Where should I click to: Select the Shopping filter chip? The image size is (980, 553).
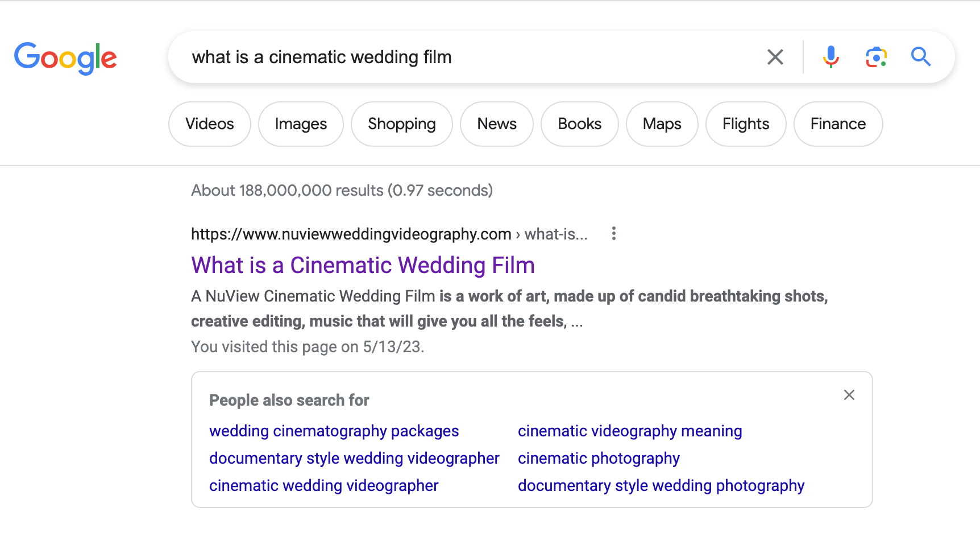(402, 124)
